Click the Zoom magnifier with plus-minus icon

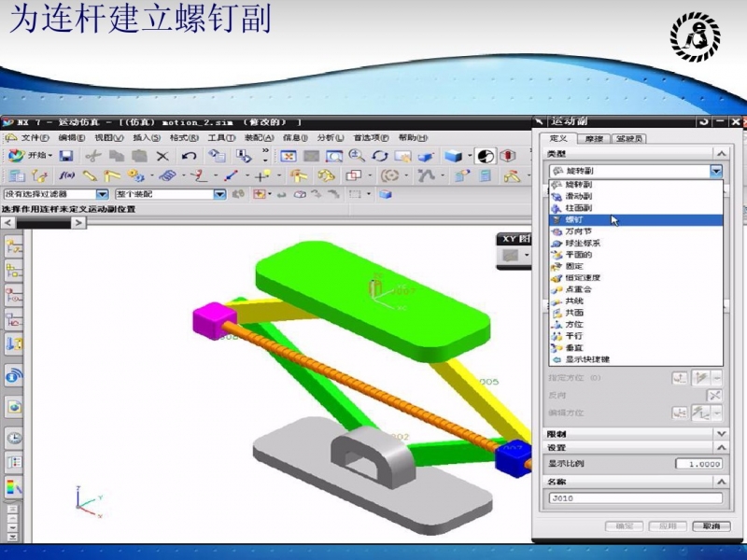point(357,155)
